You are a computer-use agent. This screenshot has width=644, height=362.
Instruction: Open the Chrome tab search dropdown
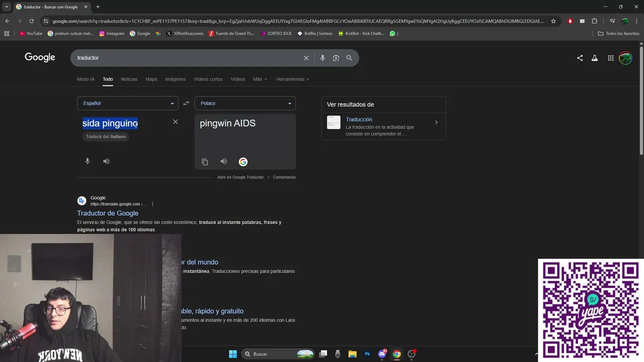point(7,7)
